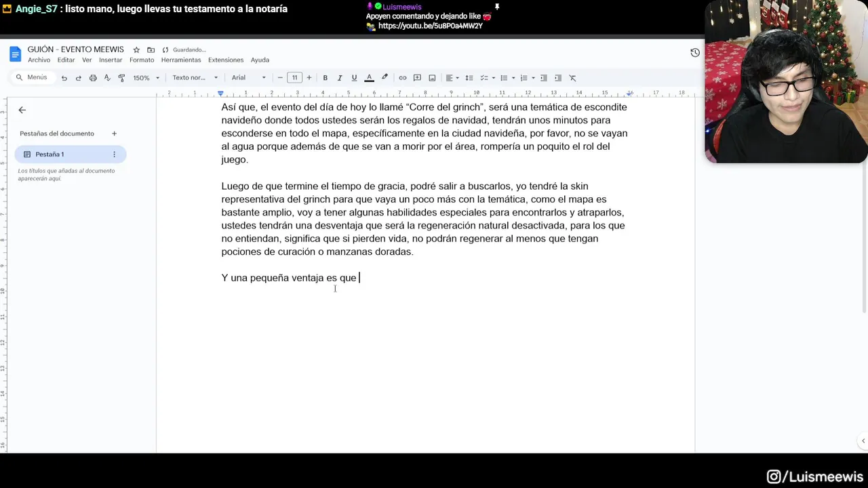Open the text color picker

coord(369,78)
